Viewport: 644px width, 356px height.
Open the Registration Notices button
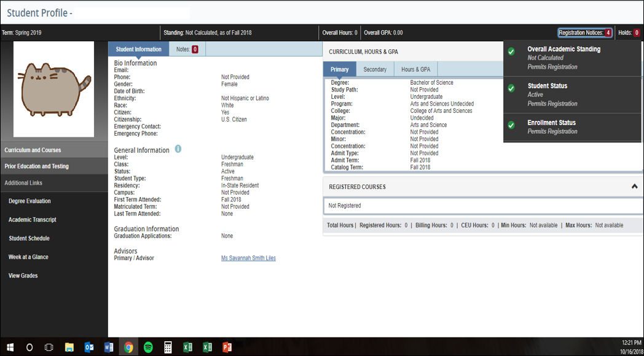[x=584, y=33]
